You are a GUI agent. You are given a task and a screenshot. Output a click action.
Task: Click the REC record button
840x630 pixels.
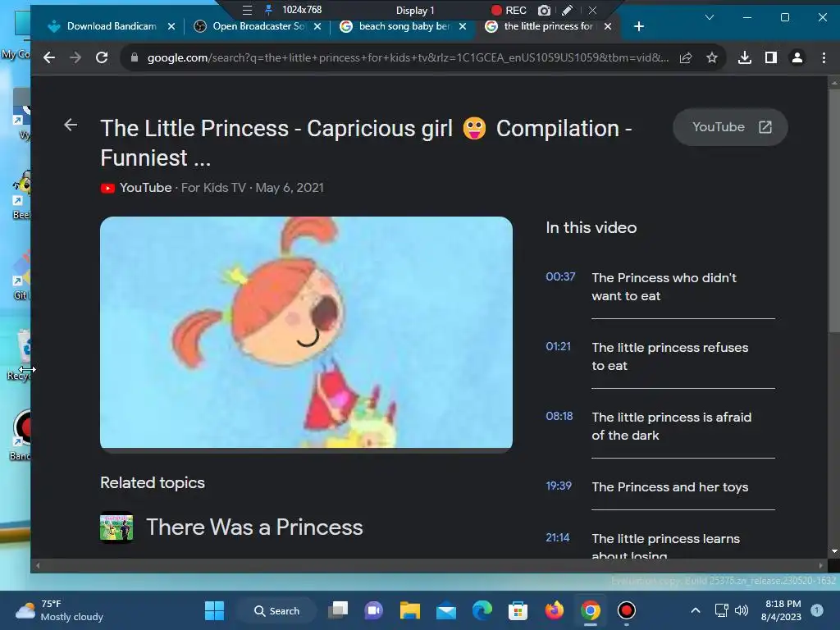click(509, 10)
